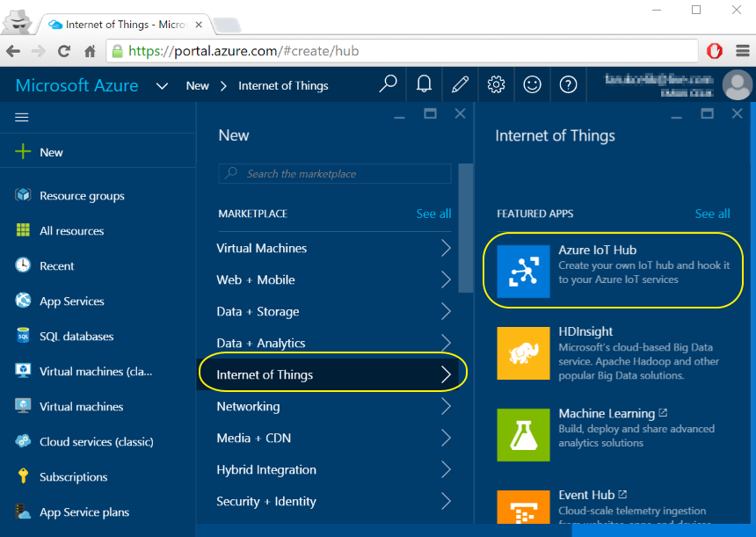Click New in the breadcrumb

point(197,86)
